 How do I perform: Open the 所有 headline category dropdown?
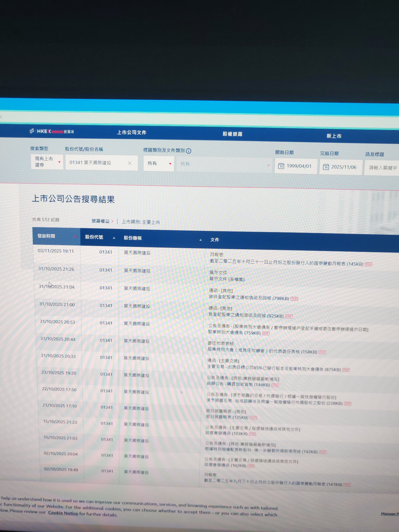point(159,164)
